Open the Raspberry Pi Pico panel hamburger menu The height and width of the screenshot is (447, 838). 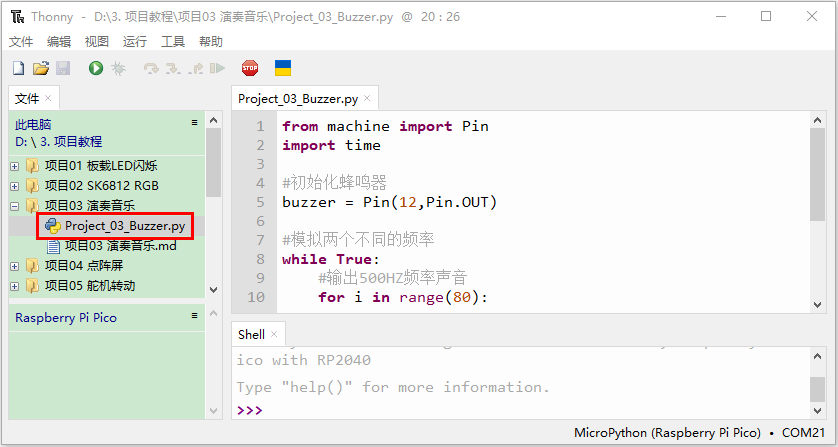coord(195,315)
